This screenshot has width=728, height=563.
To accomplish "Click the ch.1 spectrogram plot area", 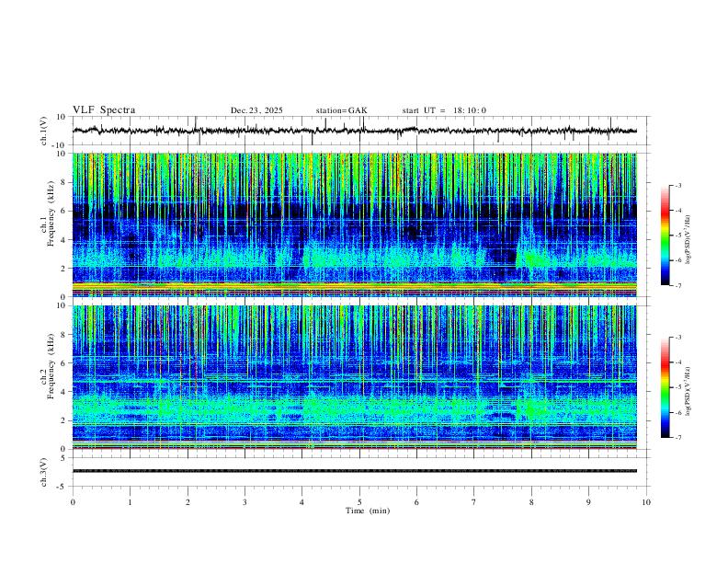I will [x=355, y=224].
